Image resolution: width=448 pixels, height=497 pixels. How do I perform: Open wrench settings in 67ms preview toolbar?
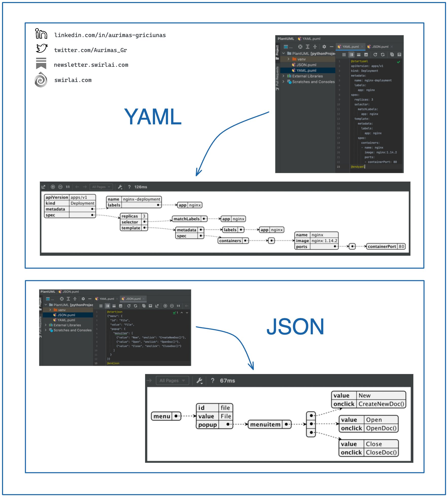point(200,380)
